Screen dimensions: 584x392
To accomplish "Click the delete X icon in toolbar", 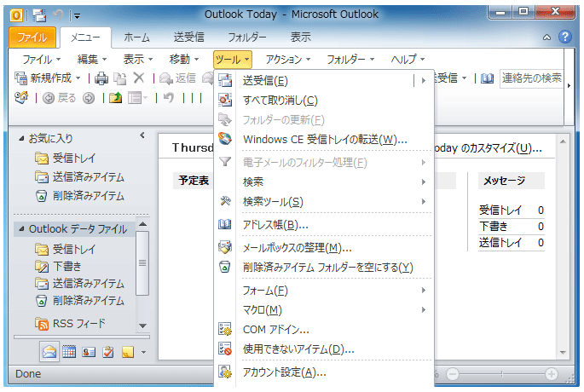I will pos(139,78).
